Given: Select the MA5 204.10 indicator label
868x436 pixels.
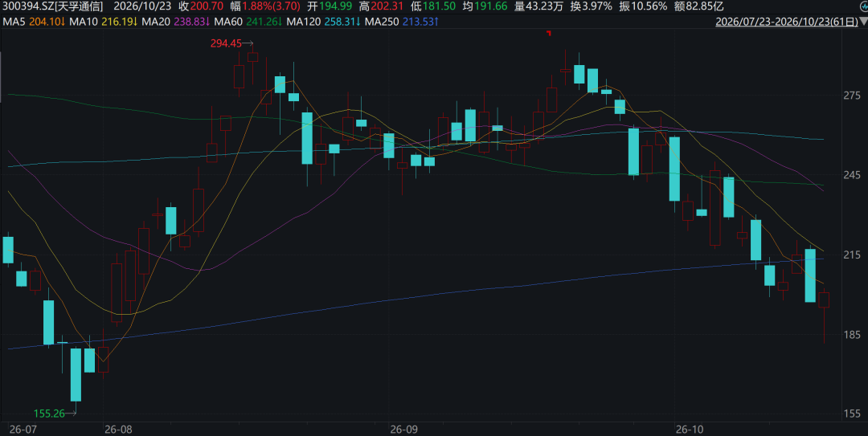Looking at the screenshot, I should [35, 22].
